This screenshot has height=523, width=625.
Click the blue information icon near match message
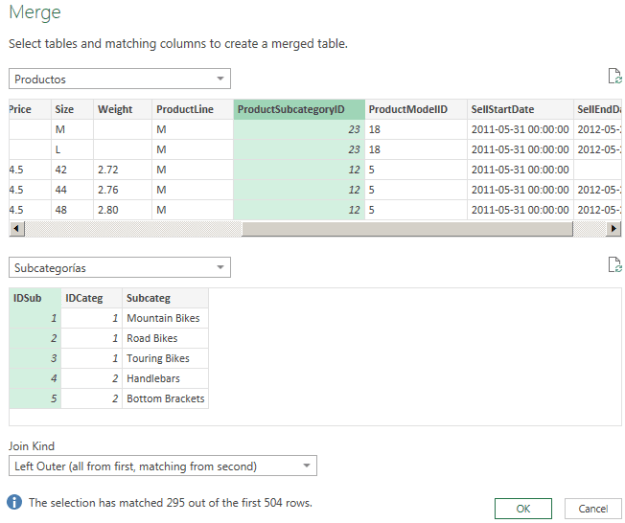point(15,502)
